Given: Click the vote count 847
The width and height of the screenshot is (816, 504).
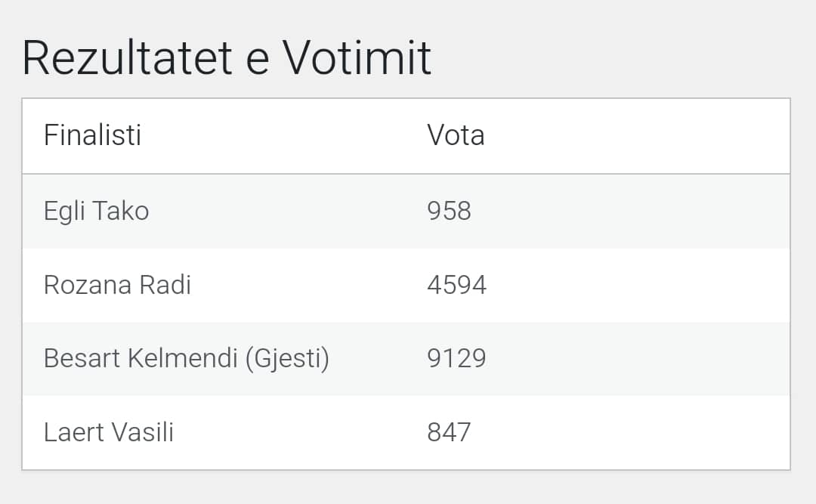Looking at the screenshot, I should click(449, 432).
